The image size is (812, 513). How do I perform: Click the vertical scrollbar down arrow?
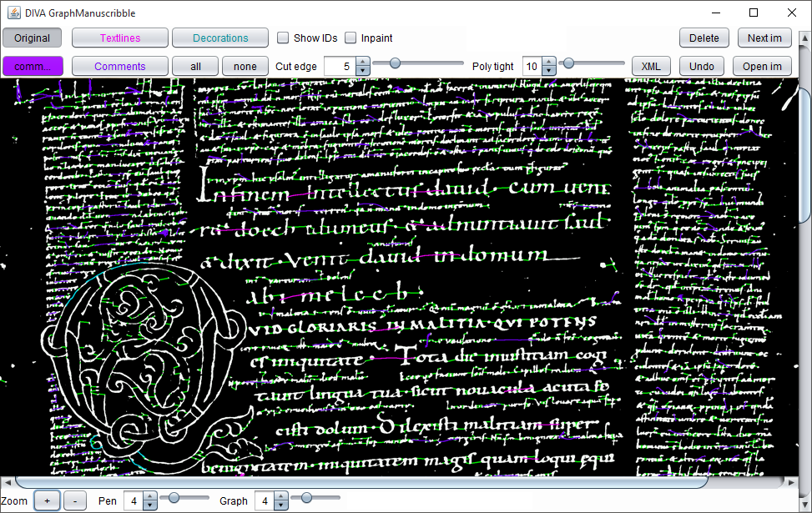pyautogui.click(x=805, y=504)
